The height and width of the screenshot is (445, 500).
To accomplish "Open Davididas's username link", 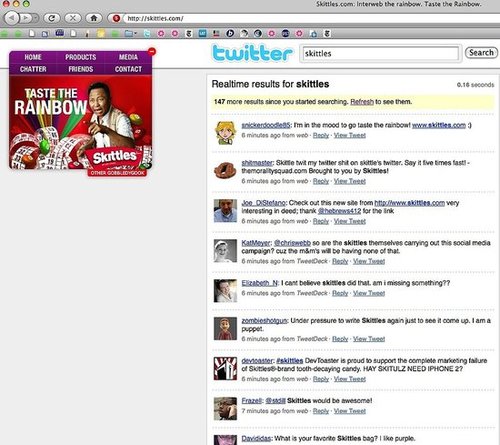I will 256,438.
